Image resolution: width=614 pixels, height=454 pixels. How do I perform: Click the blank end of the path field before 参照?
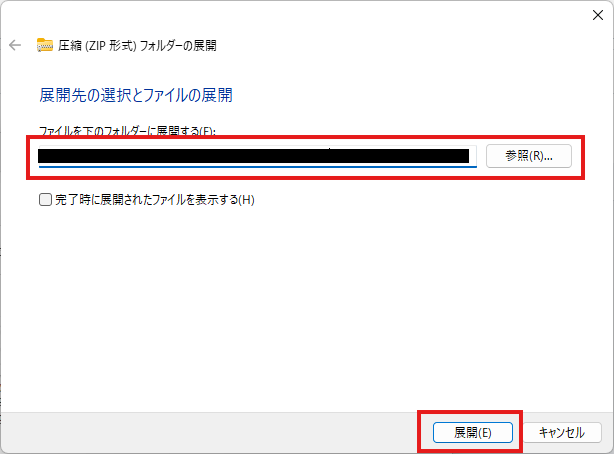473,156
